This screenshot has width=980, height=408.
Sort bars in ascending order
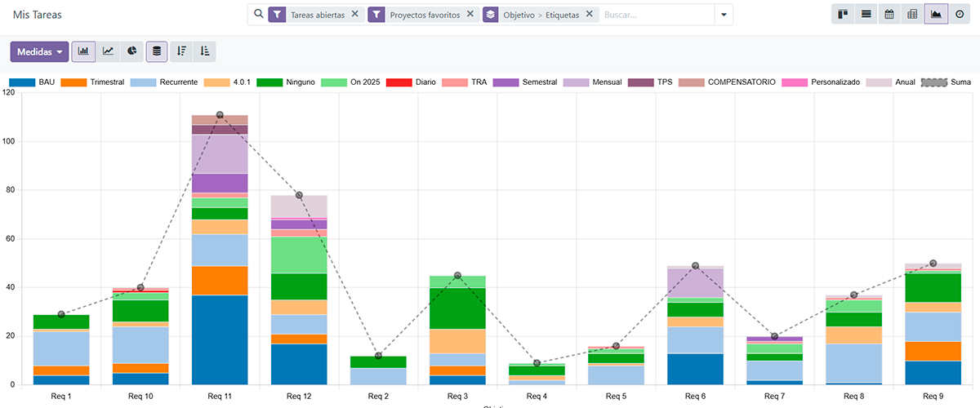(x=205, y=51)
